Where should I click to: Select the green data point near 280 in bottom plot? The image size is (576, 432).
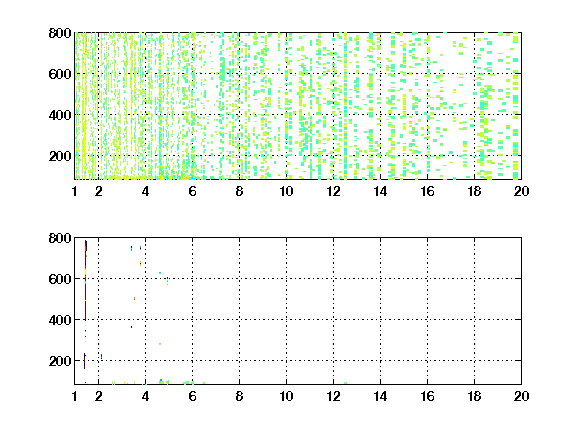160,344
